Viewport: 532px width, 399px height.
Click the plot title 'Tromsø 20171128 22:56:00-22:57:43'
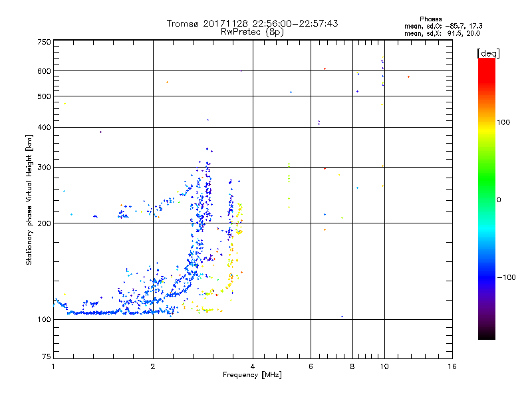[x=252, y=23]
